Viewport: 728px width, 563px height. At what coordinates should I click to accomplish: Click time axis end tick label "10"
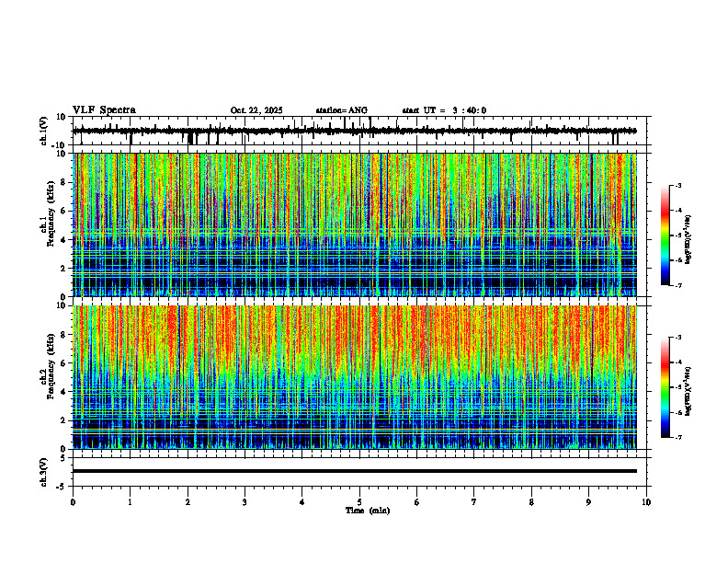point(646,502)
